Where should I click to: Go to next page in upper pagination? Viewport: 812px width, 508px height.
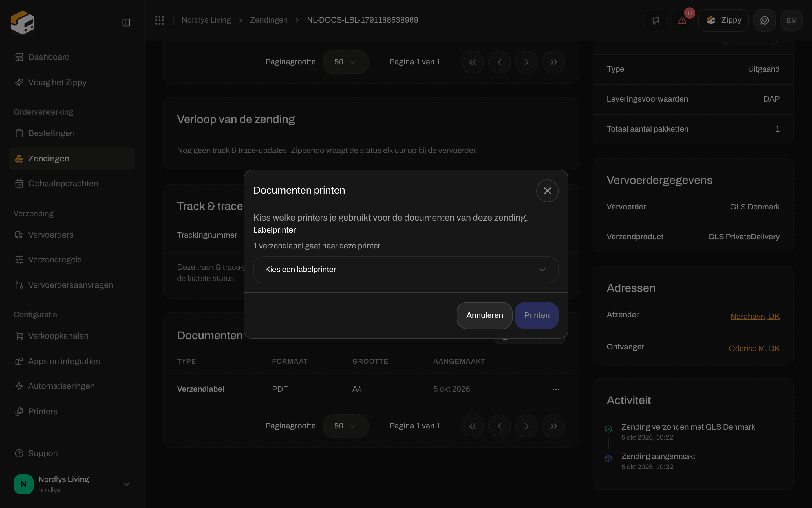point(526,62)
